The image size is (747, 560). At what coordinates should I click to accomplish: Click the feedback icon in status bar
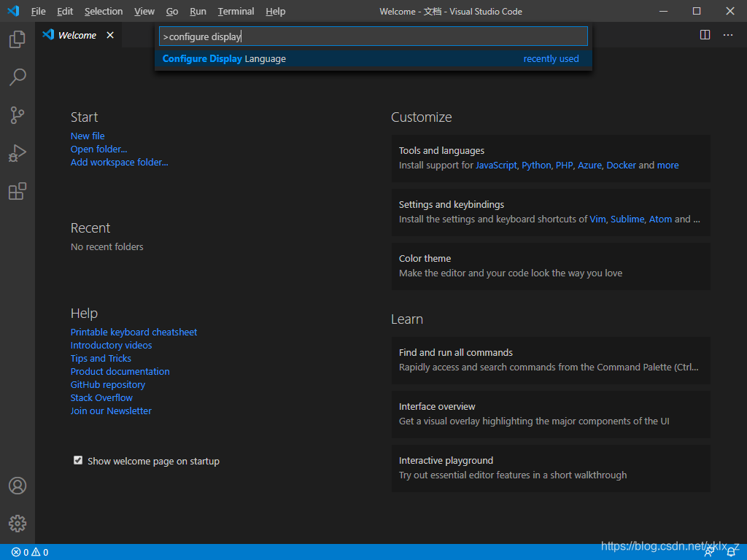click(709, 553)
